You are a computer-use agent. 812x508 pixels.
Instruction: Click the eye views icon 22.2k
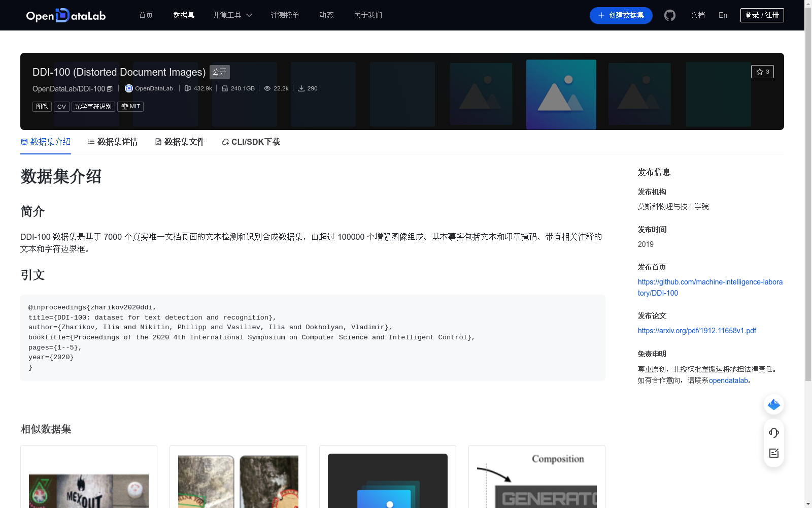click(x=267, y=88)
